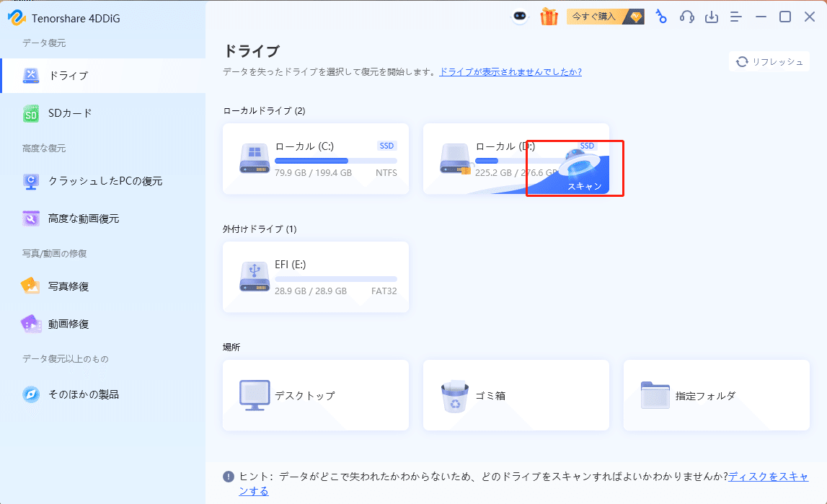The image size is (827, 504).
Task: Click the download tray icon
Action: [712, 17]
